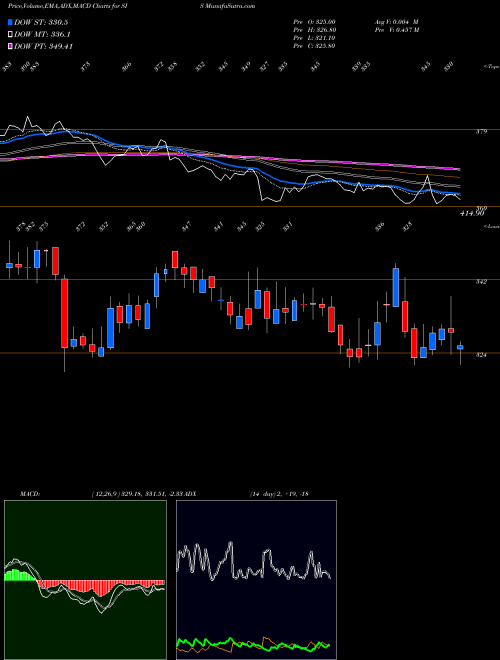Click the blue candle near the '336' low label
Image resolution: width=500 pixels, height=660 pixels.
pos(378,333)
